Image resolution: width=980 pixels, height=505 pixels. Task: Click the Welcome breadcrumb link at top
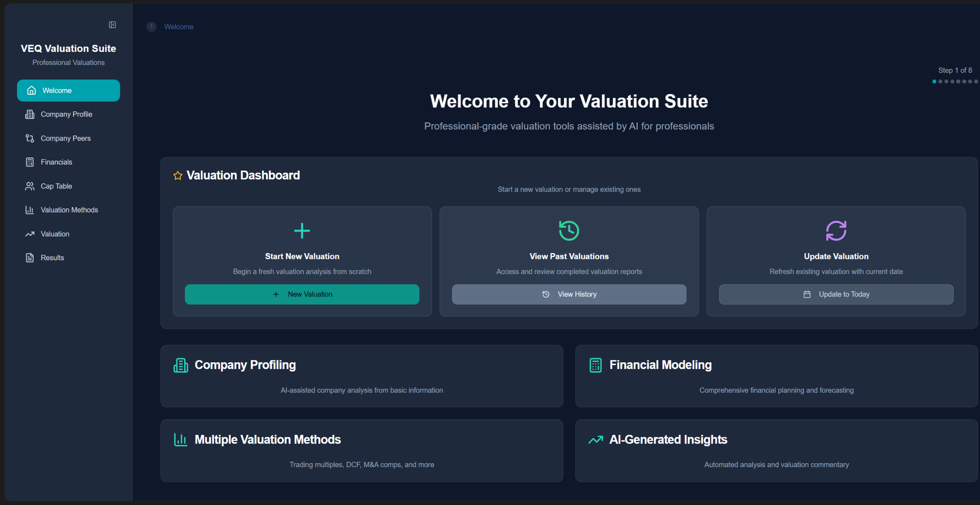click(179, 27)
